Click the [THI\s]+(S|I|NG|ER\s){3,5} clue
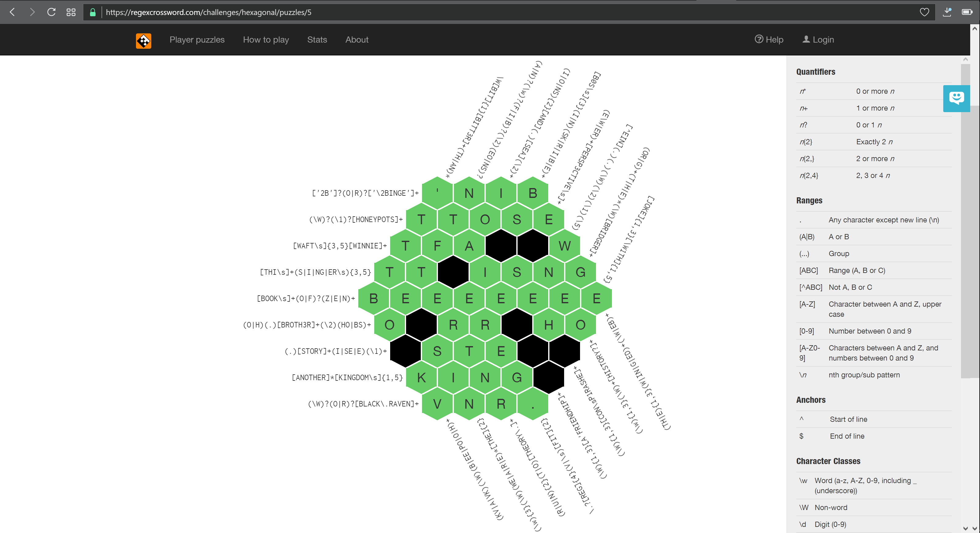 point(315,272)
